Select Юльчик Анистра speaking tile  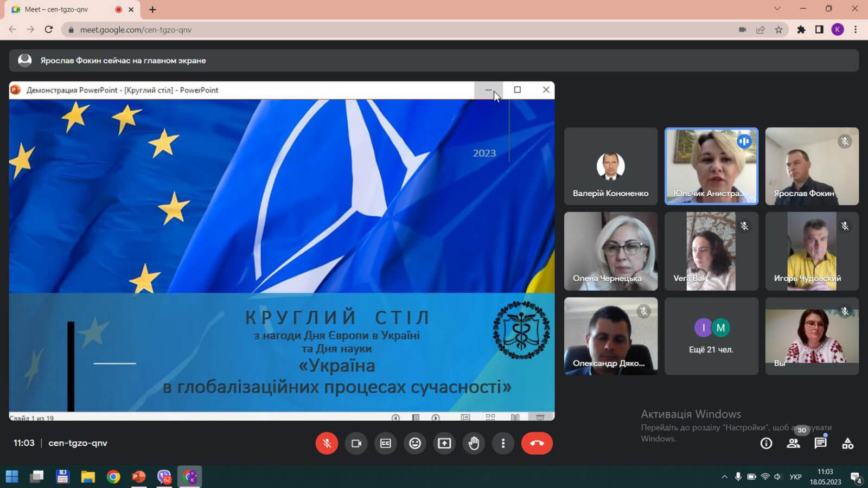pos(711,166)
